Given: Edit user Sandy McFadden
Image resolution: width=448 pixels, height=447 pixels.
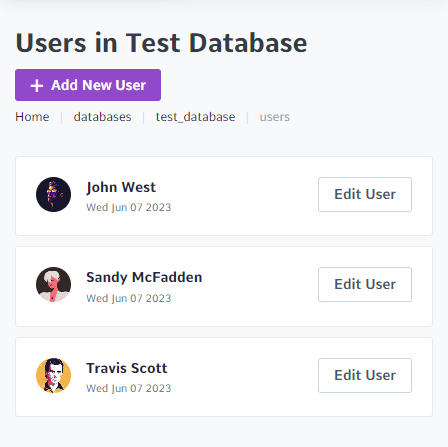Looking at the screenshot, I should 365,284.
